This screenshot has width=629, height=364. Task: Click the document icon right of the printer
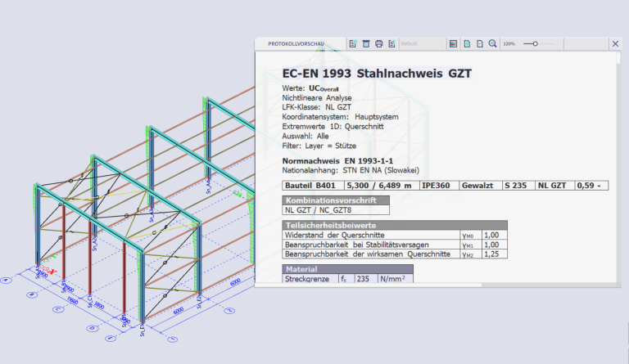[391, 43]
